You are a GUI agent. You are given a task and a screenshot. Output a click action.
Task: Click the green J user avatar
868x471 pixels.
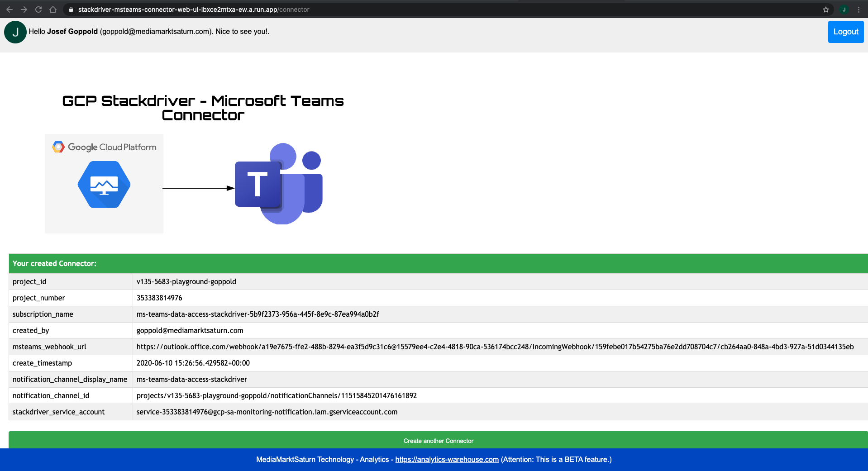click(x=15, y=32)
